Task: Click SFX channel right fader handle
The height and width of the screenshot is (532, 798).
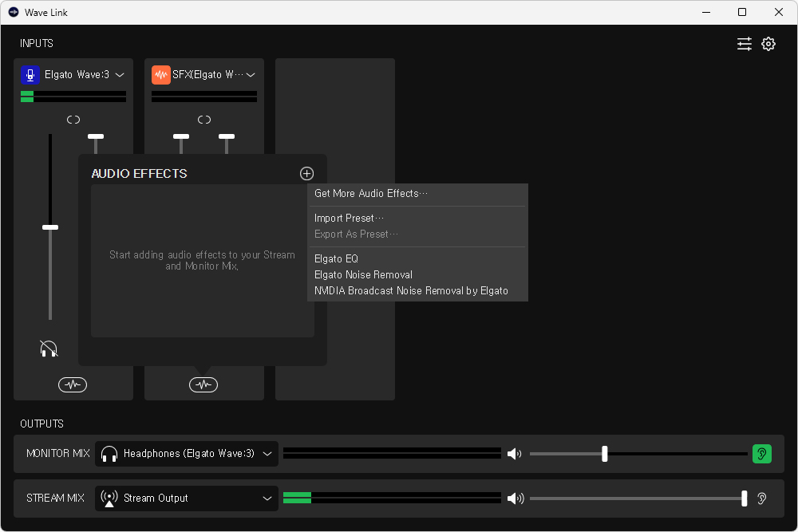Action: (x=227, y=136)
